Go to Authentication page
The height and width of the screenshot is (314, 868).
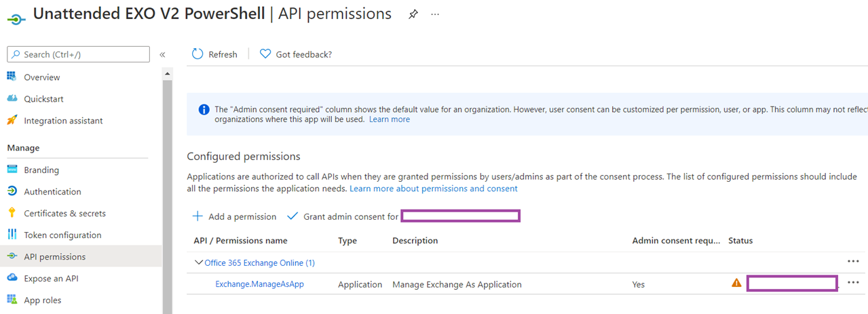click(x=52, y=192)
